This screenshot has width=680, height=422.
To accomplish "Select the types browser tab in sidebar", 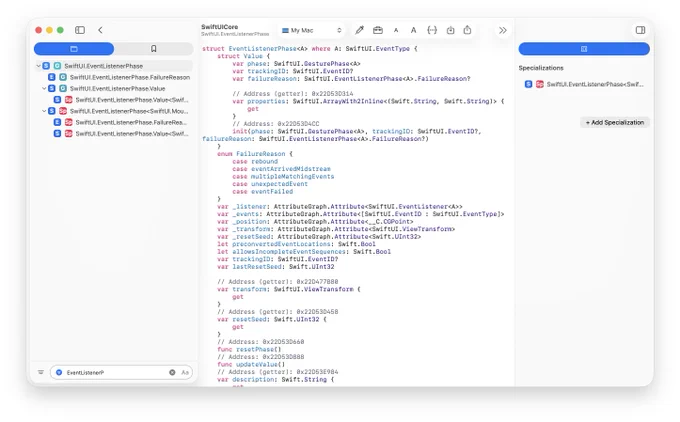I will pos(74,49).
